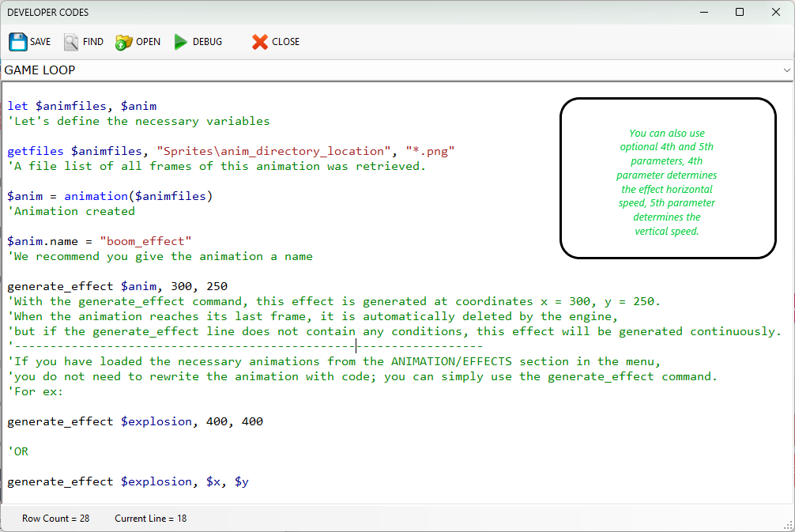This screenshot has height=532, width=795.
Task: Click the green hint text in the rounded box
Action: click(667, 182)
